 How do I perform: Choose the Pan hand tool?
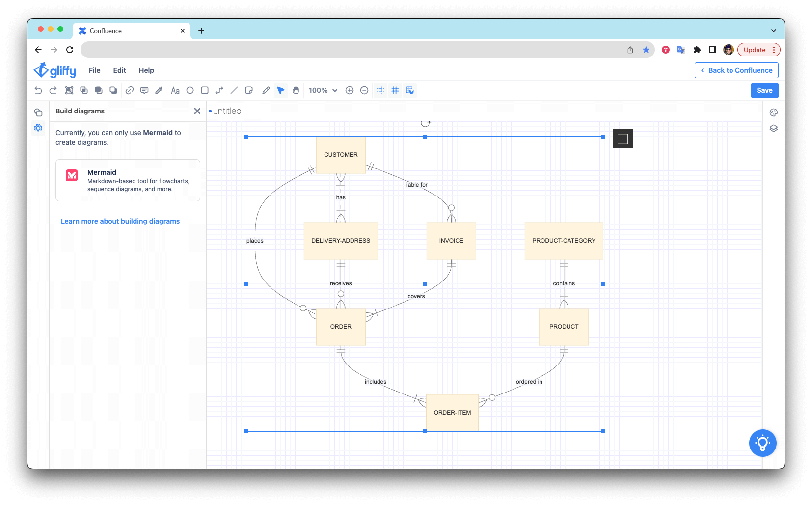(x=296, y=90)
